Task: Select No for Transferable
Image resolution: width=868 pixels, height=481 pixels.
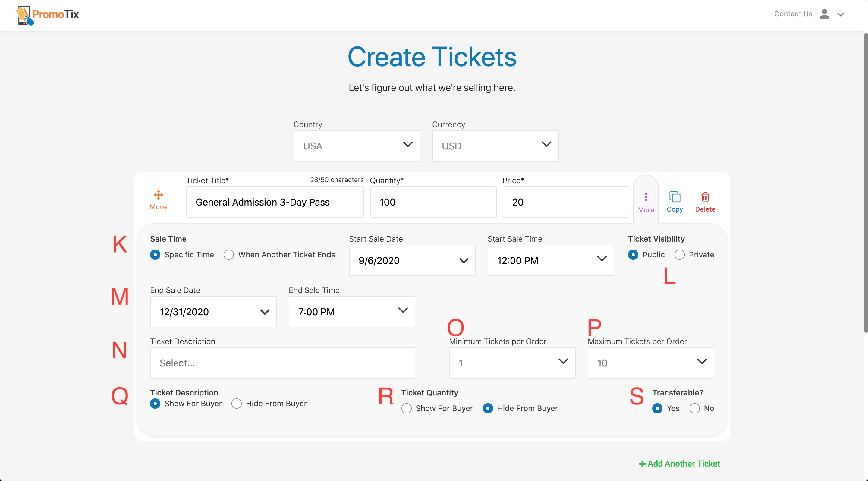Action: click(x=694, y=408)
